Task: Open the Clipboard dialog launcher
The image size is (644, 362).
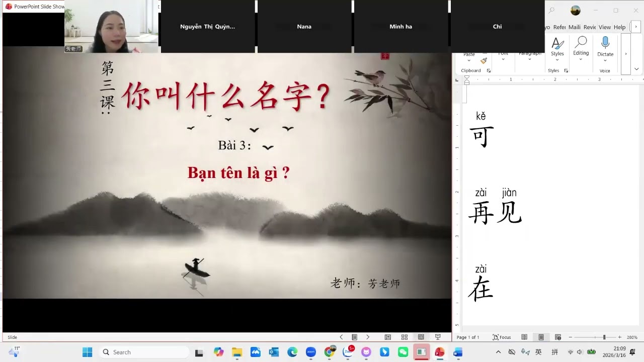Action: click(x=489, y=71)
